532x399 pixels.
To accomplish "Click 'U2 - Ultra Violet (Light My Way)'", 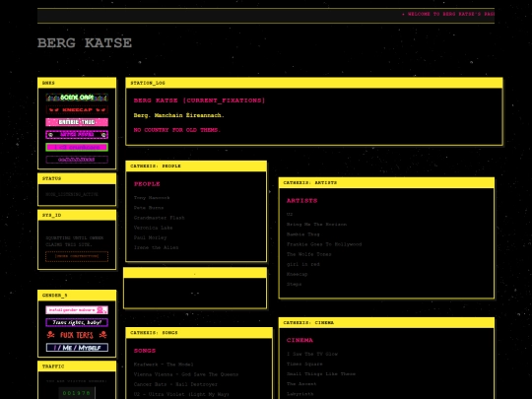I will click(181, 394).
